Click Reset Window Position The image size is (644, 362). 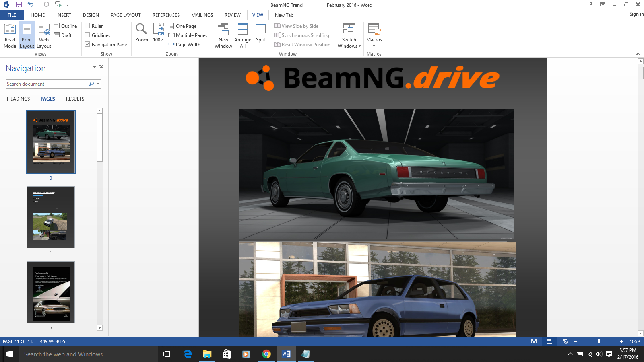(302, 45)
